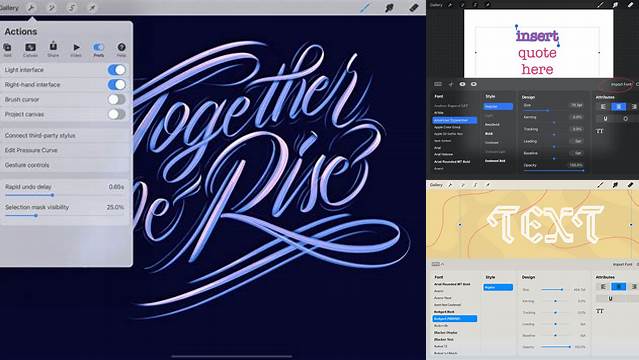Open the Help question mark icon

pyautogui.click(x=121, y=49)
